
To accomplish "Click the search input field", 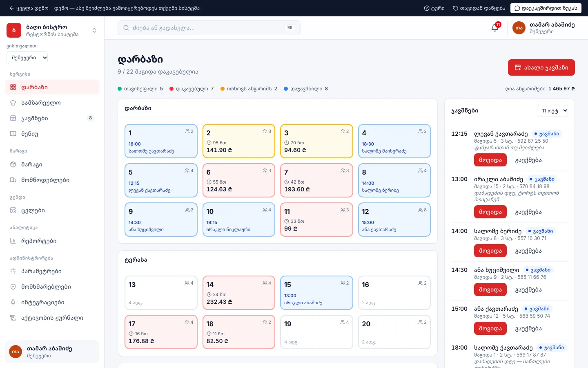I will point(209,28).
